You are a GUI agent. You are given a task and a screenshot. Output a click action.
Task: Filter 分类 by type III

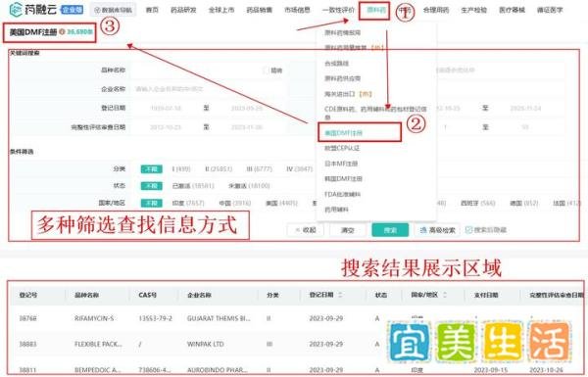(259, 169)
